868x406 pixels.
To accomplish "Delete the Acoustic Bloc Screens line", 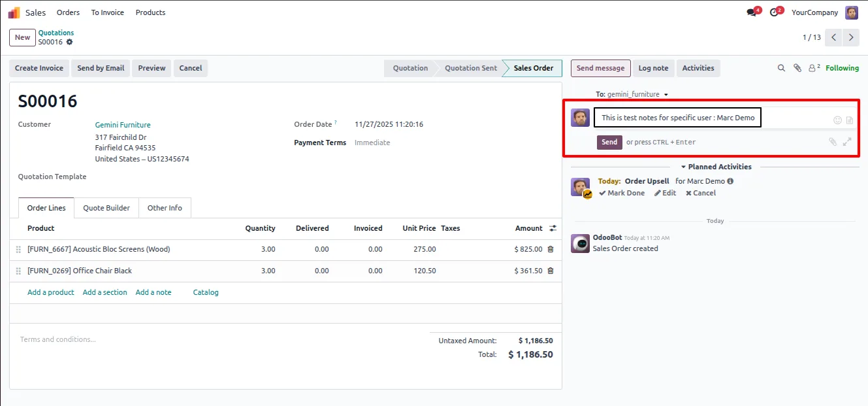I will pyautogui.click(x=551, y=249).
